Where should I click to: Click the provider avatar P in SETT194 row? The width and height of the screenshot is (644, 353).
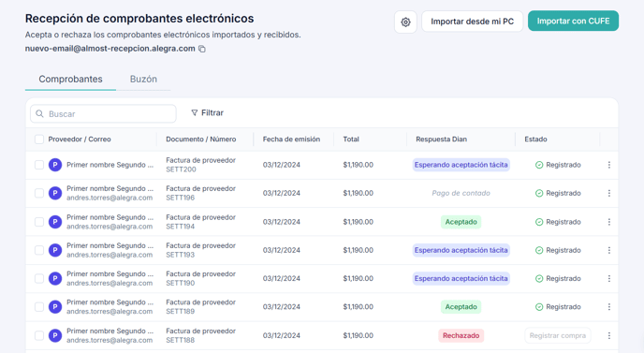pos(55,222)
